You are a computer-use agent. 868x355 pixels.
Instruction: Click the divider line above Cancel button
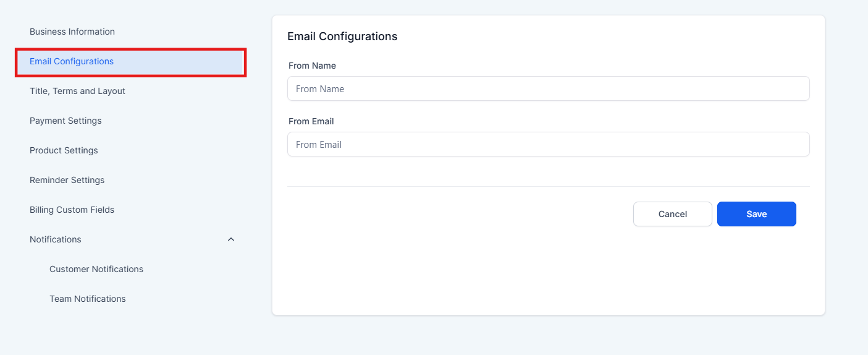click(548, 186)
